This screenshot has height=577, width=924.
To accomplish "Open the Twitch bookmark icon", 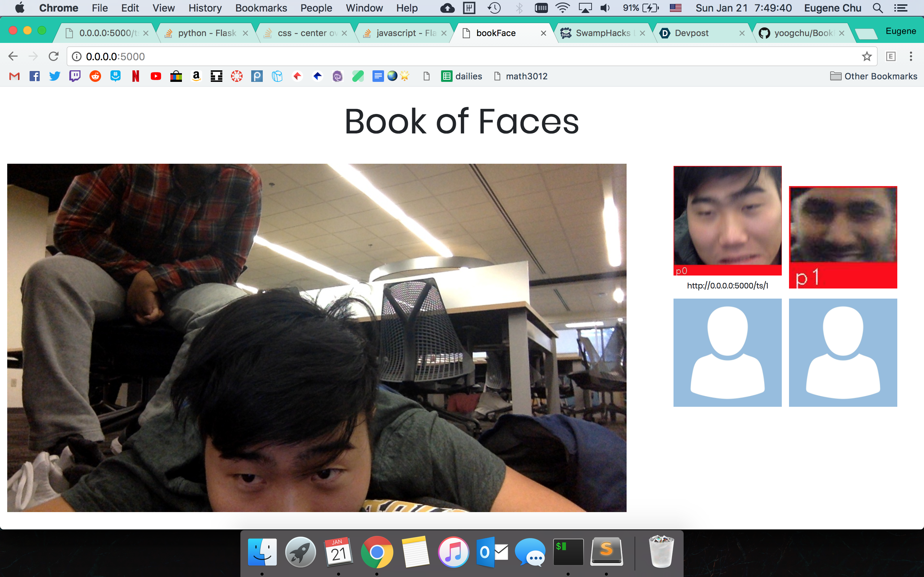I will (75, 76).
